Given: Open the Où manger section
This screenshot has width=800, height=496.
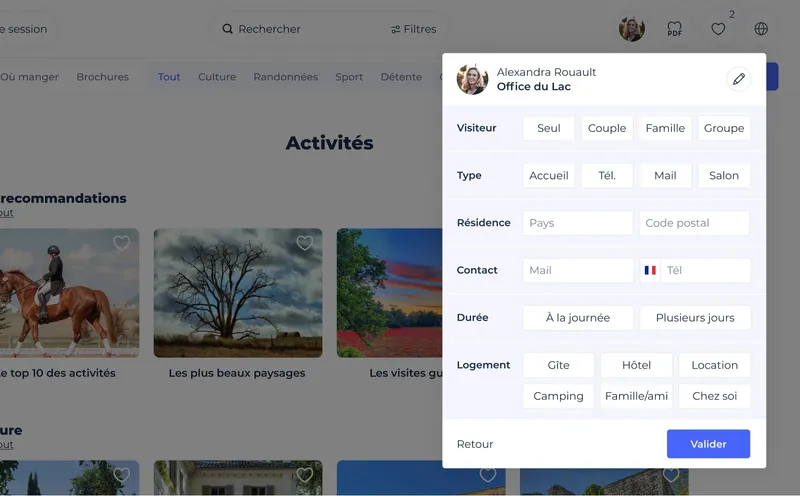Looking at the screenshot, I should pyautogui.click(x=29, y=77).
